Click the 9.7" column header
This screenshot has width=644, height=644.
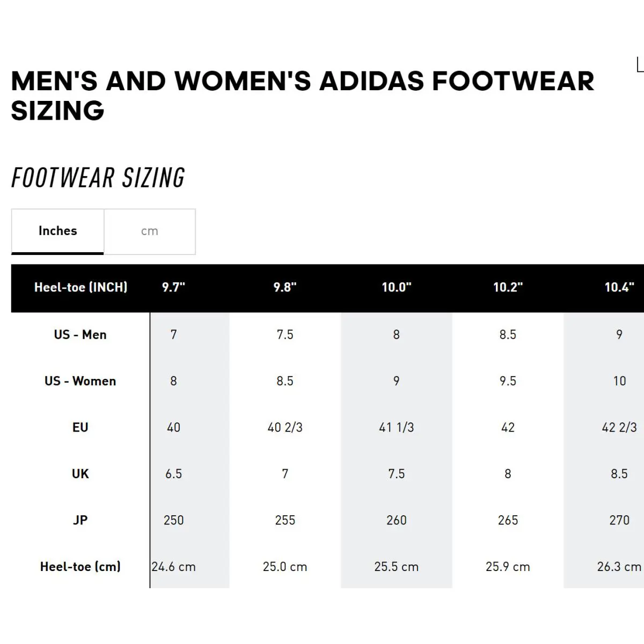coord(173,288)
